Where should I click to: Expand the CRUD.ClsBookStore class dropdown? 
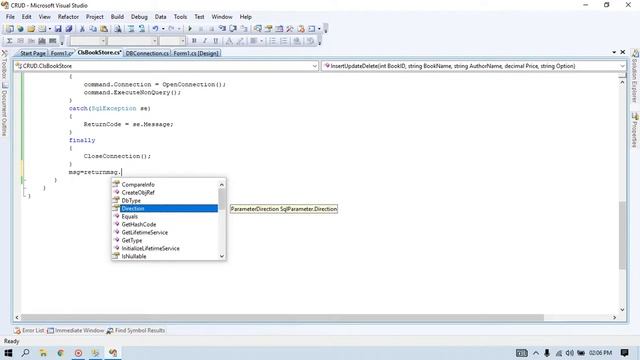(315, 66)
